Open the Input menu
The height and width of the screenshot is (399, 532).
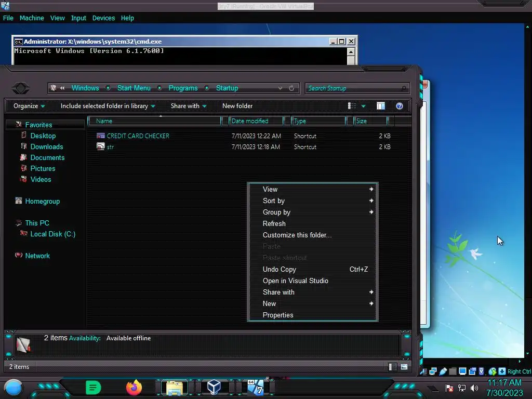[x=78, y=18]
